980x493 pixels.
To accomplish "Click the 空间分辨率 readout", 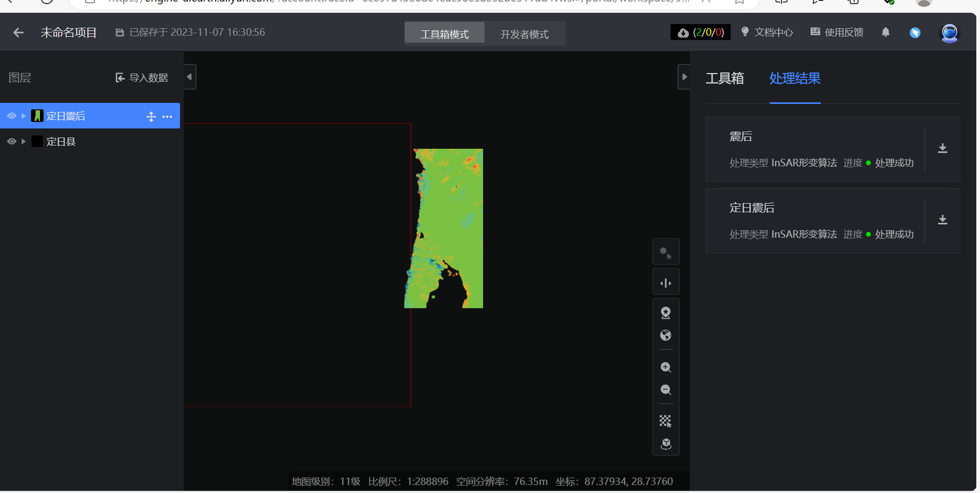I will [502, 482].
